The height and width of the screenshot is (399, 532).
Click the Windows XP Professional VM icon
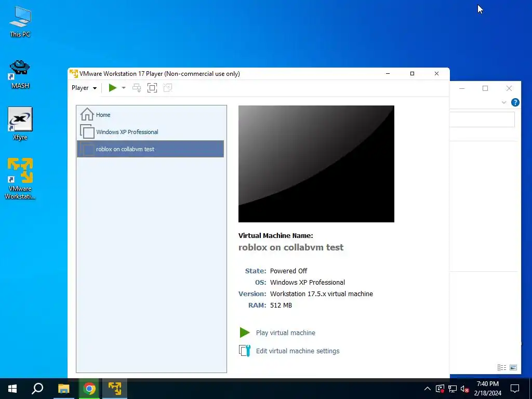point(87,131)
